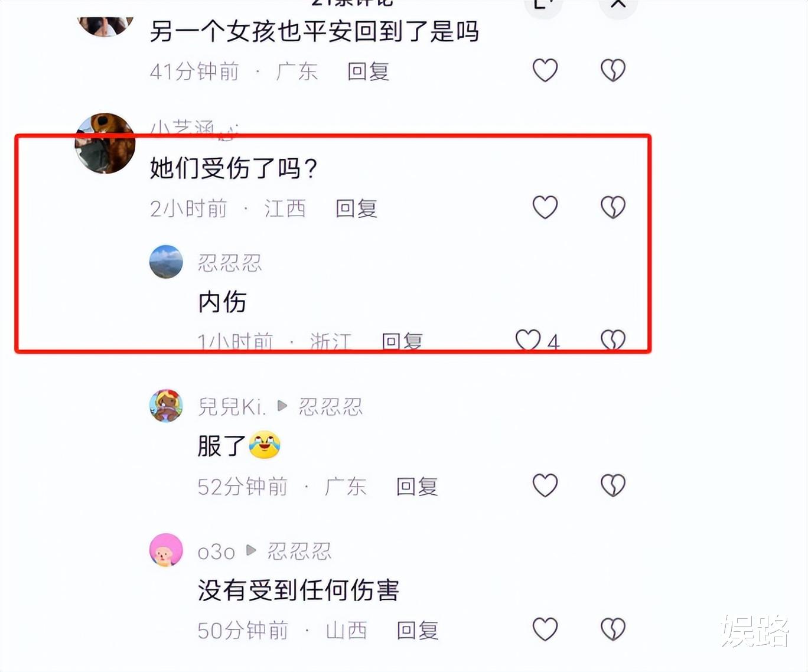This screenshot has height=672, width=808.
Task: Open 忍忍忍's profile avatar
Action: coord(166,262)
